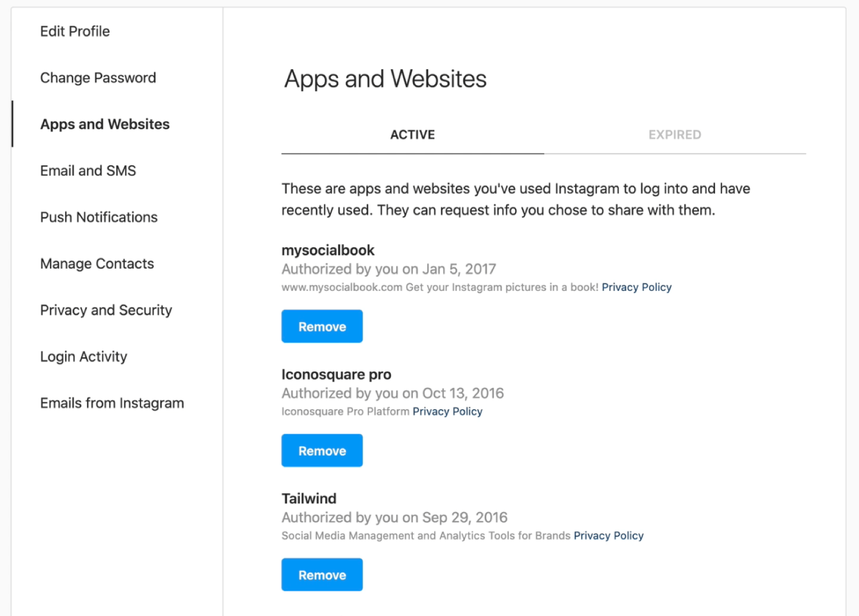Switch to the EXPIRED tab
Image resolution: width=859 pixels, height=616 pixels.
[675, 135]
